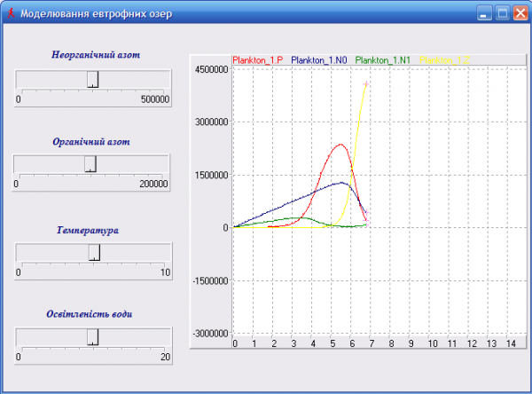Close the Моделювання евтрофних озер window
Viewport: 532px width, 394px height.
pyautogui.click(x=520, y=13)
